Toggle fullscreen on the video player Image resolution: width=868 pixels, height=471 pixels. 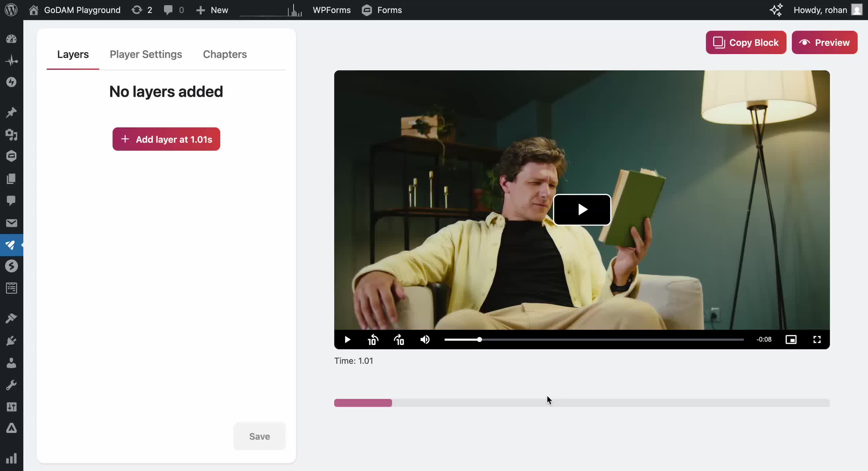tap(817, 339)
